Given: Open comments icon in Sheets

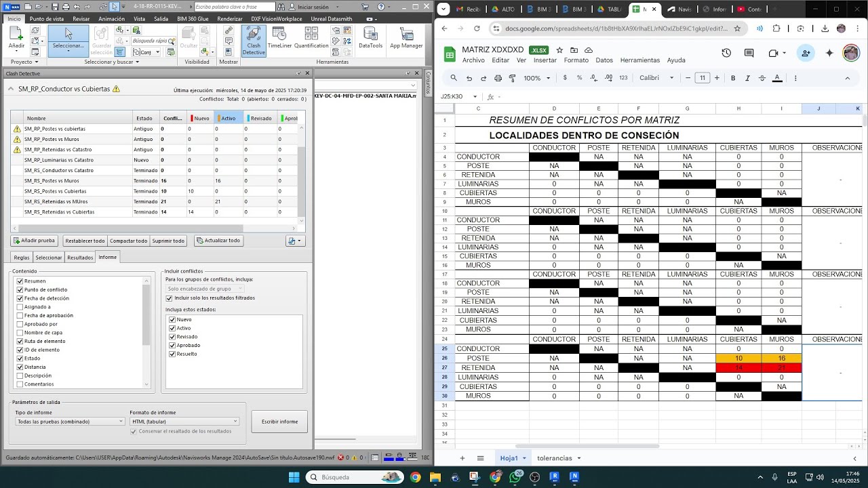Looking at the screenshot, I should 749,53.
